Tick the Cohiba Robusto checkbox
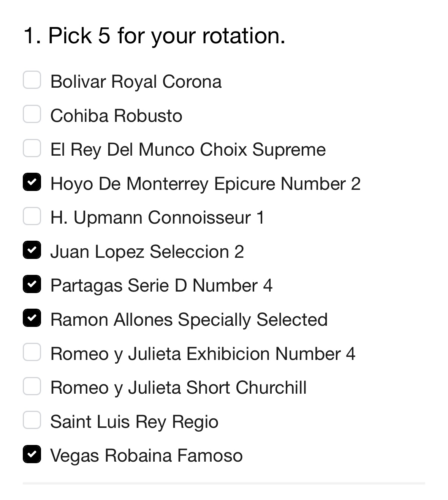Screen dimensions: 448x500 click(32, 114)
